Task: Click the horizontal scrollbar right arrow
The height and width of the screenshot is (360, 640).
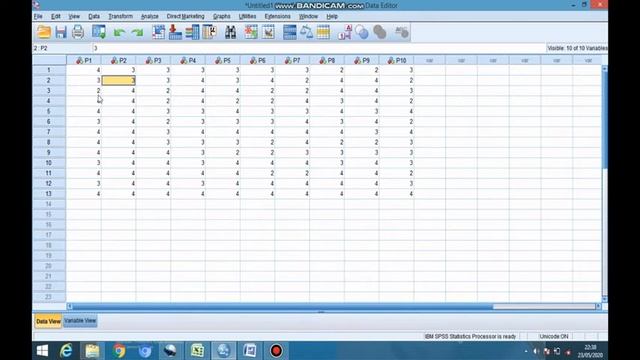Action: click(x=598, y=306)
